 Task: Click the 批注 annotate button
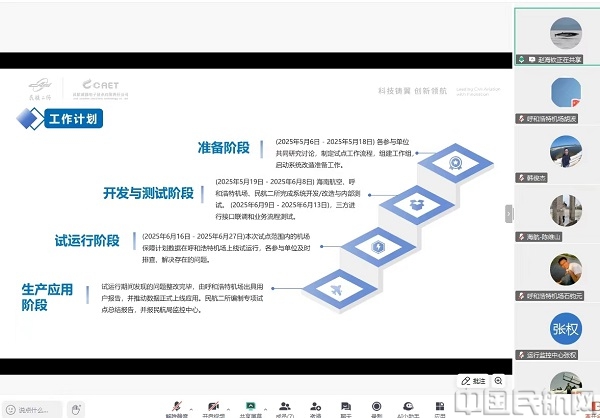coord(474,381)
